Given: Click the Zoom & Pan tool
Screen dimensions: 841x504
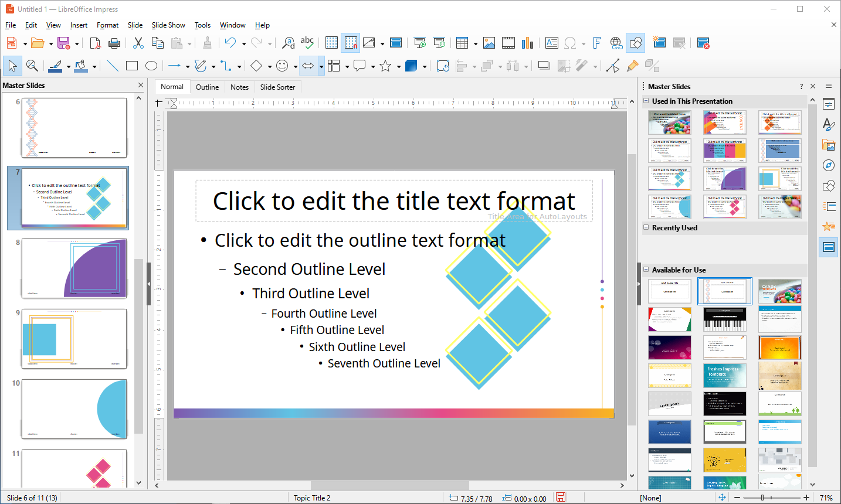Looking at the screenshot, I should coord(32,66).
